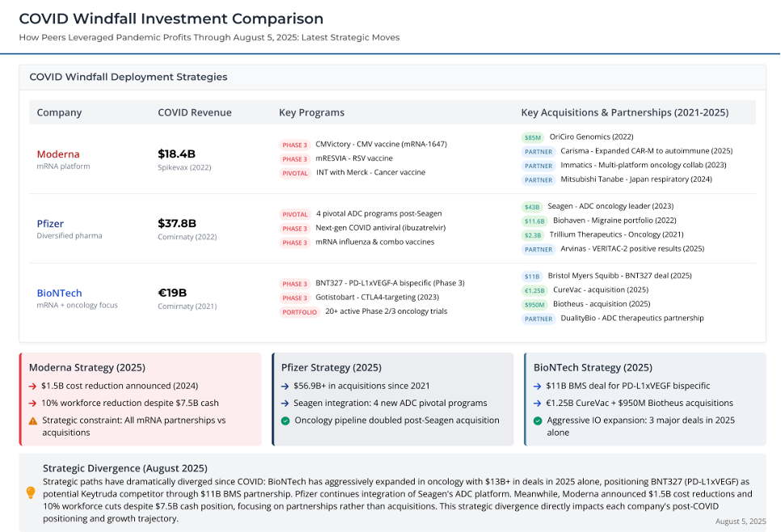Click Strategic Divergence (August 2025) heading
This screenshot has width=781, height=532.
coord(125,468)
